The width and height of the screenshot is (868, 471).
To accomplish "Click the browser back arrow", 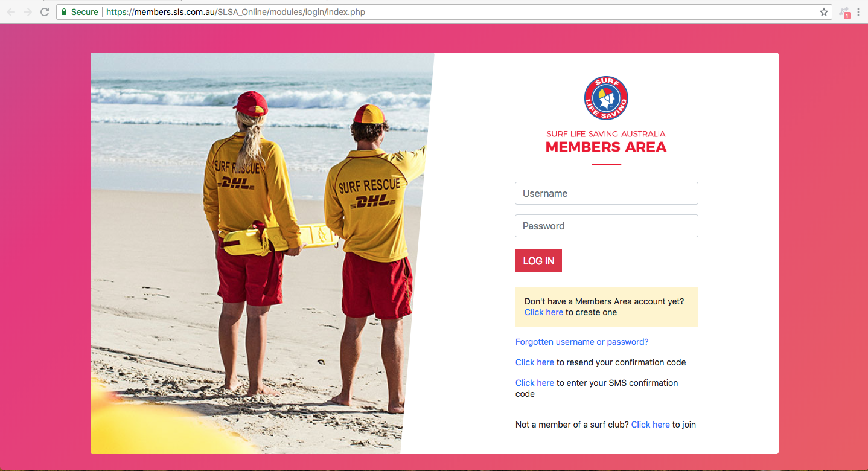I will 11,12.
